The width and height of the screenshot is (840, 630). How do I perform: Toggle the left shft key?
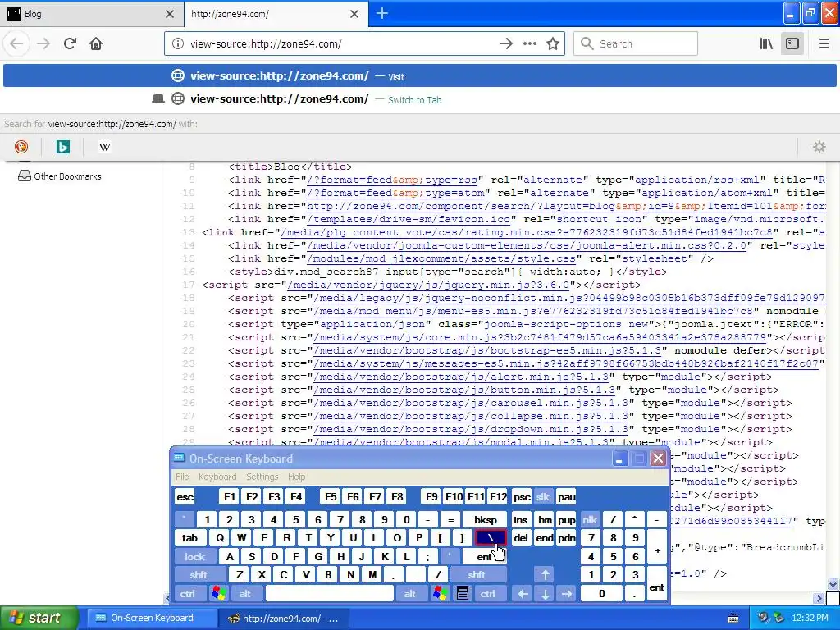pos(199,575)
